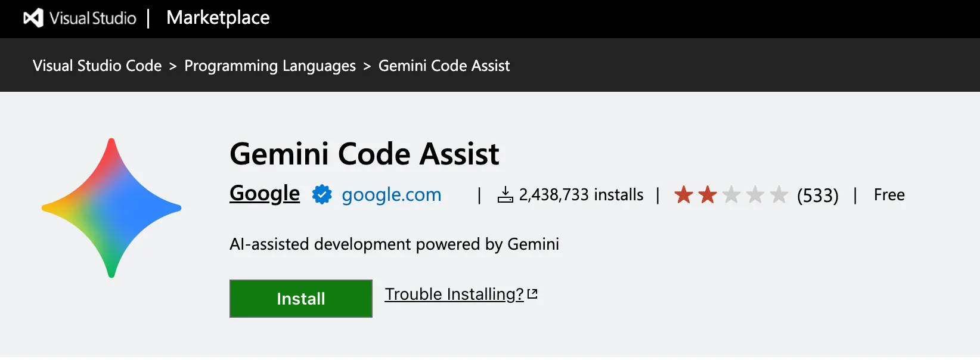Click the 2,438,733 installs count
Image resolution: width=980 pixels, height=360 pixels.
click(581, 195)
